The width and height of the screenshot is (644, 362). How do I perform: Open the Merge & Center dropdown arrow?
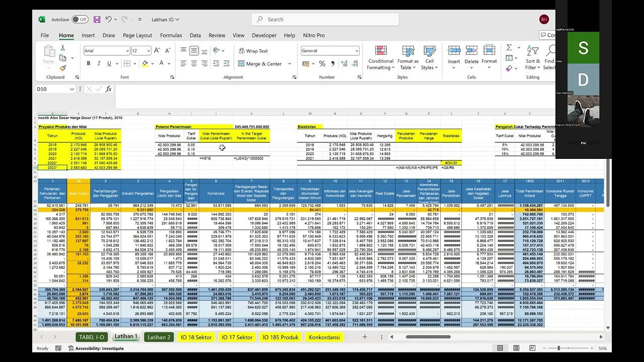coord(289,64)
